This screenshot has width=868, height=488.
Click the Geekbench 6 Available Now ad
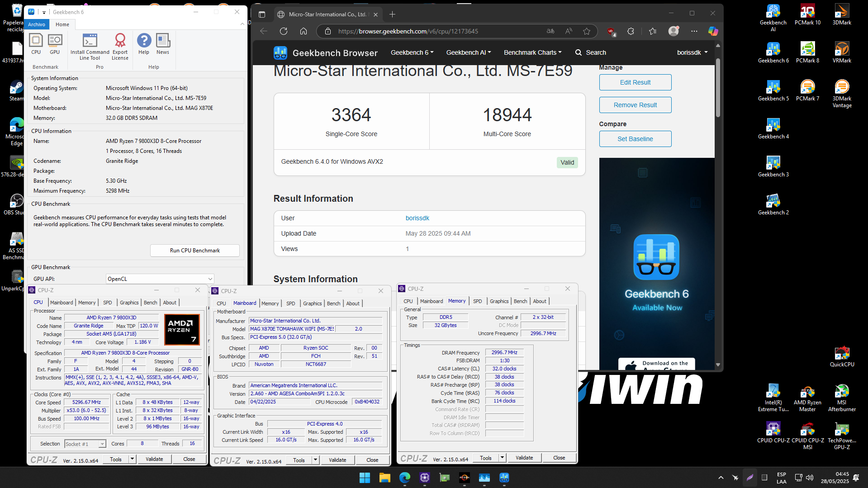(656, 265)
